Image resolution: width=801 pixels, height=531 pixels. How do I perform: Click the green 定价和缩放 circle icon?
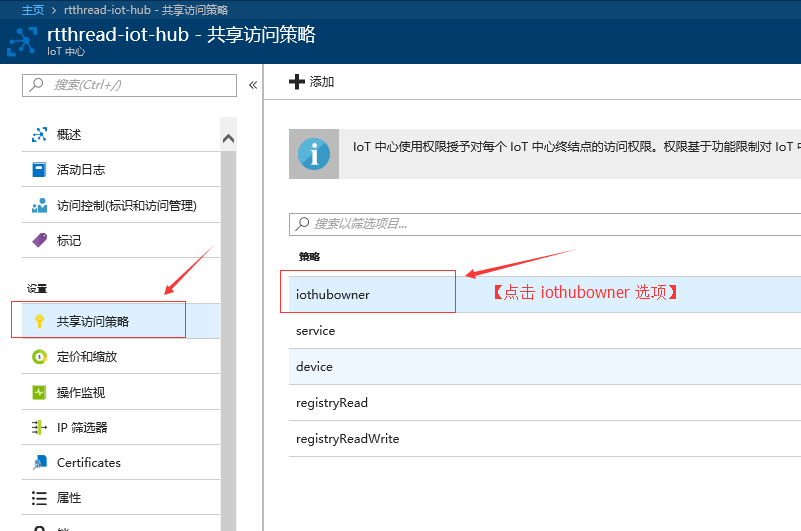(39, 356)
